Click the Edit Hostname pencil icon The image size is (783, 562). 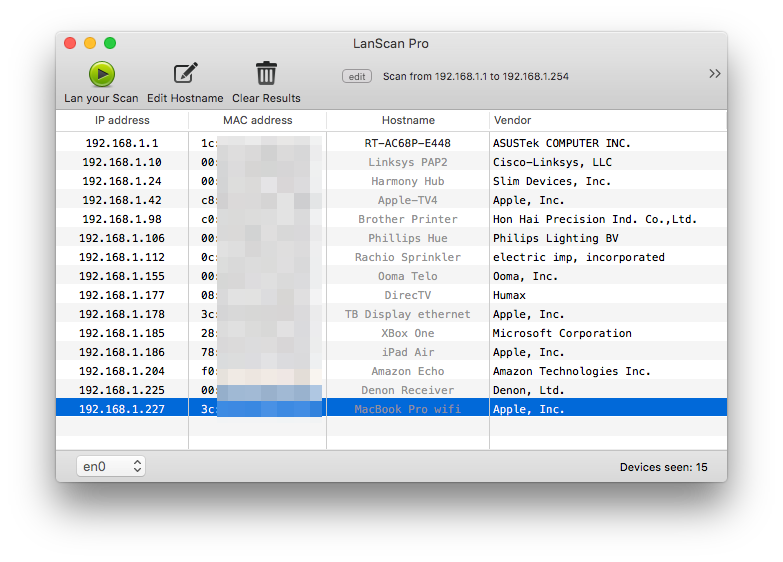(185, 73)
